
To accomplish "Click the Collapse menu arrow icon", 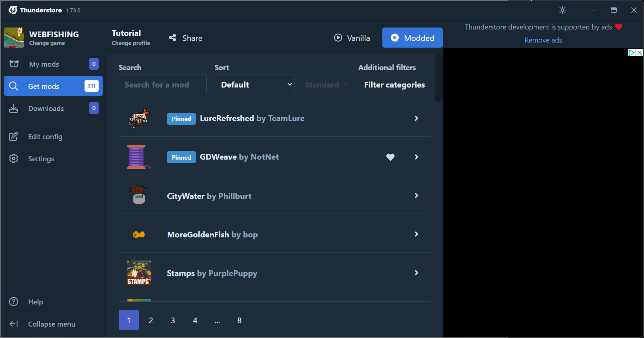I will [14, 324].
